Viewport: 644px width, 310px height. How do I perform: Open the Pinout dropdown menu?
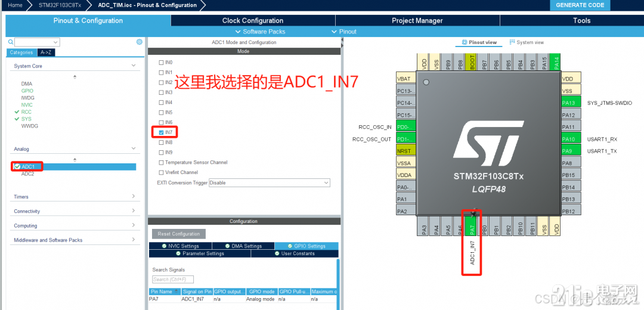point(344,32)
